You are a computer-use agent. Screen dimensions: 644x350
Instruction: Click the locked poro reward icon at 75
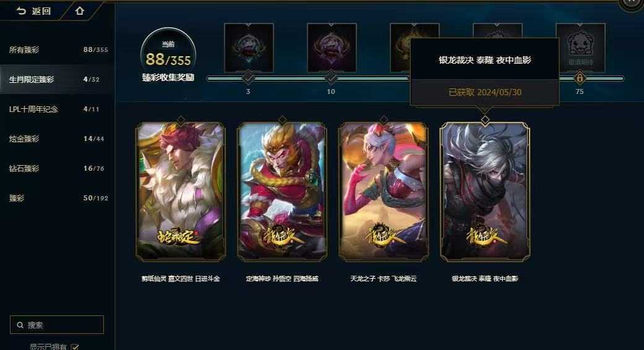580,48
